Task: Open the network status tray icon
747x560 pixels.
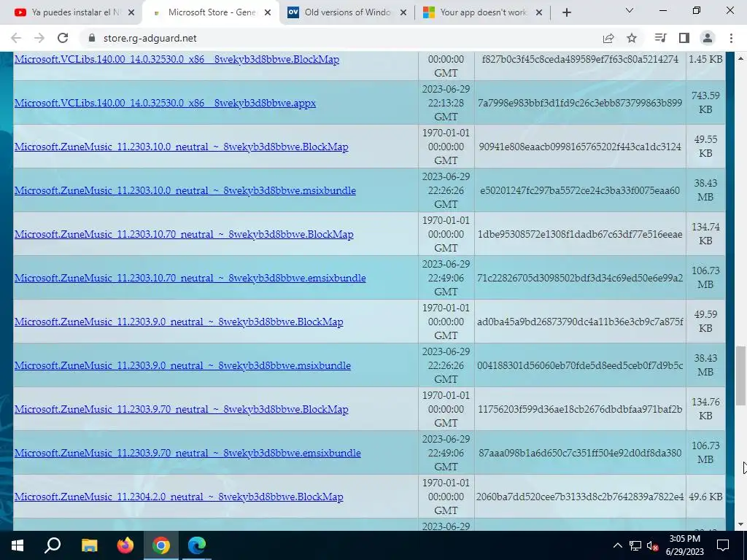Action: click(x=635, y=545)
